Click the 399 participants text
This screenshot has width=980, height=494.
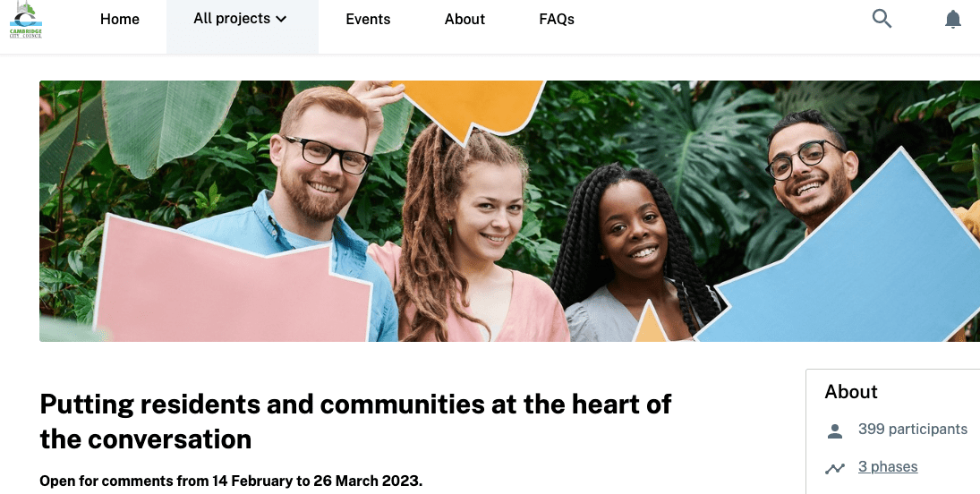[912, 430]
